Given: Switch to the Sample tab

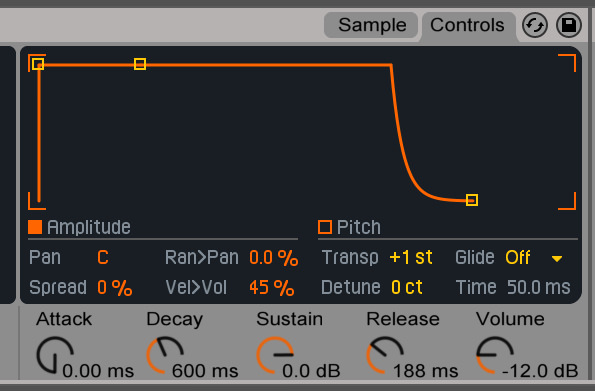Looking at the screenshot, I should [x=371, y=25].
